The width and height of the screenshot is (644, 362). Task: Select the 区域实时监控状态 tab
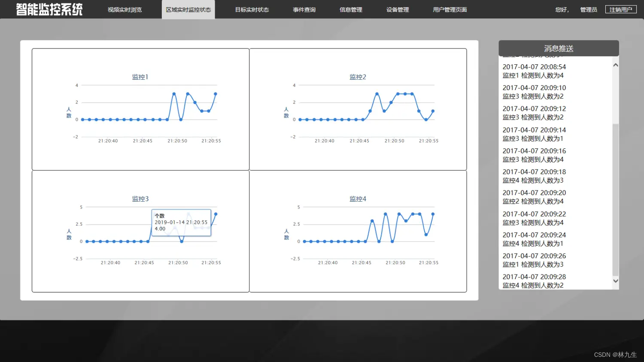[x=188, y=9]
